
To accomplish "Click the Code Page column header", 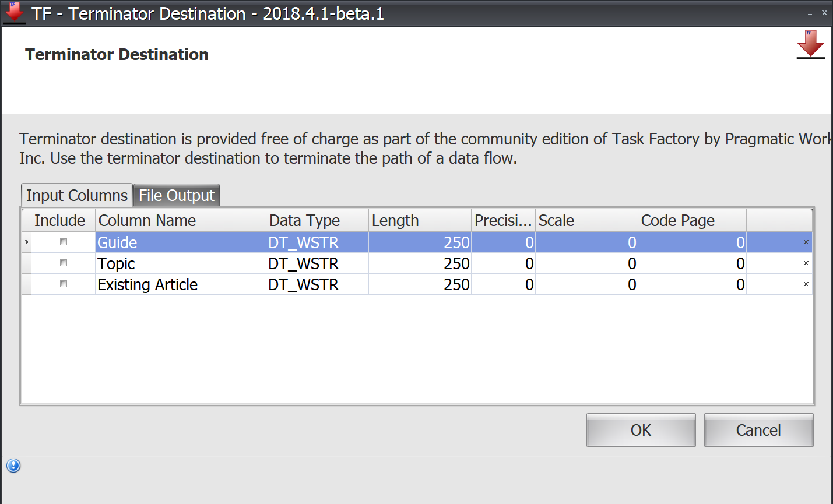I will click(x=692, y=220).
